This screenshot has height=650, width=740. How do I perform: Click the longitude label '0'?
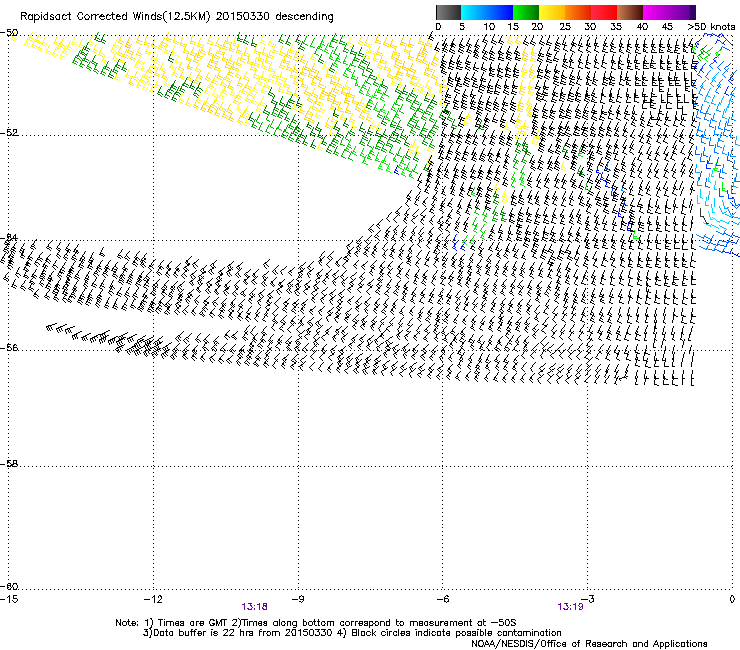732,599
